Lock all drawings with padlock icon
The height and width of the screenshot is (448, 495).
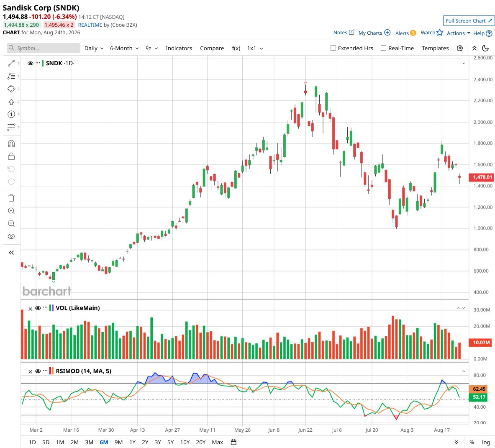11,156
